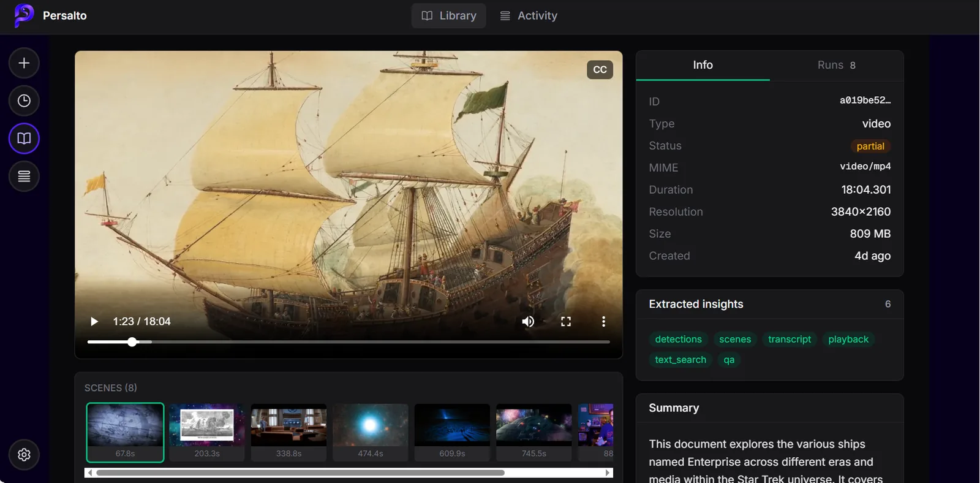
Task: Click the video progress slider handle
Action: (132, 342)
